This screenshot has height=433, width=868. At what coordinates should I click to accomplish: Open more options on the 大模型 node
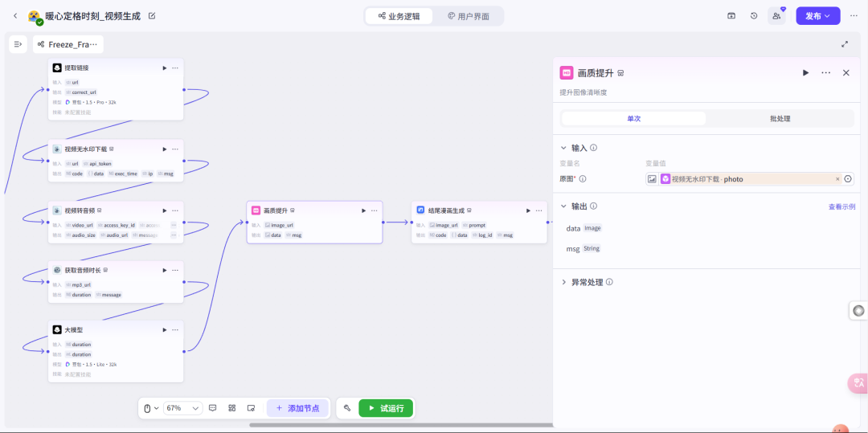click(x=175, y=330)
